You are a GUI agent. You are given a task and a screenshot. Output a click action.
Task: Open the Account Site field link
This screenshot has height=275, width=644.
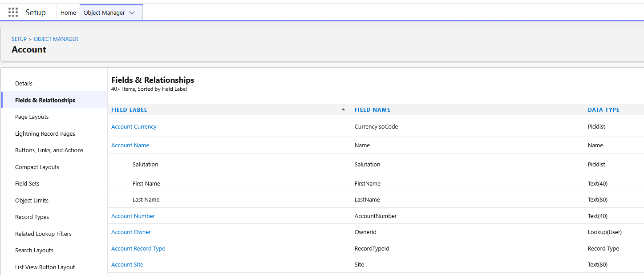127,265
